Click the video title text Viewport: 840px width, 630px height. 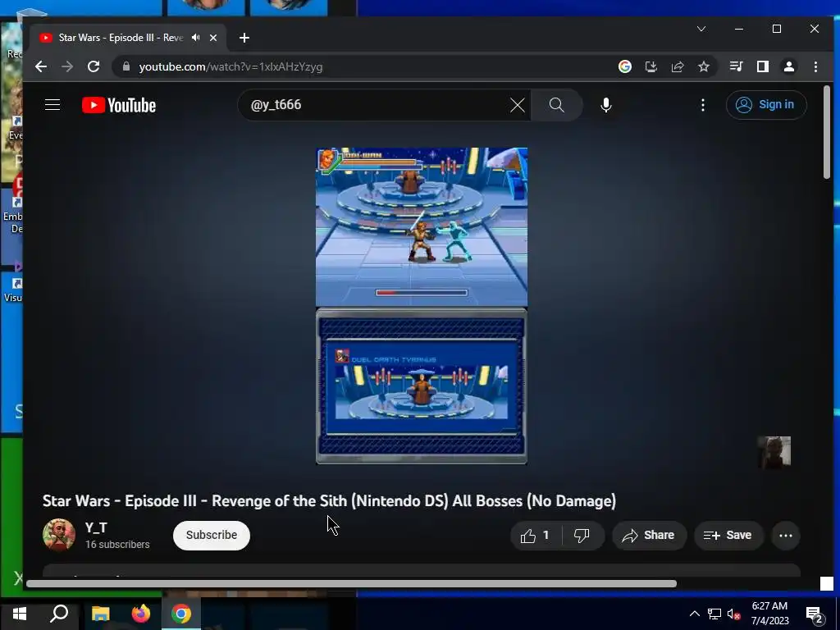[x=329, y=501]
